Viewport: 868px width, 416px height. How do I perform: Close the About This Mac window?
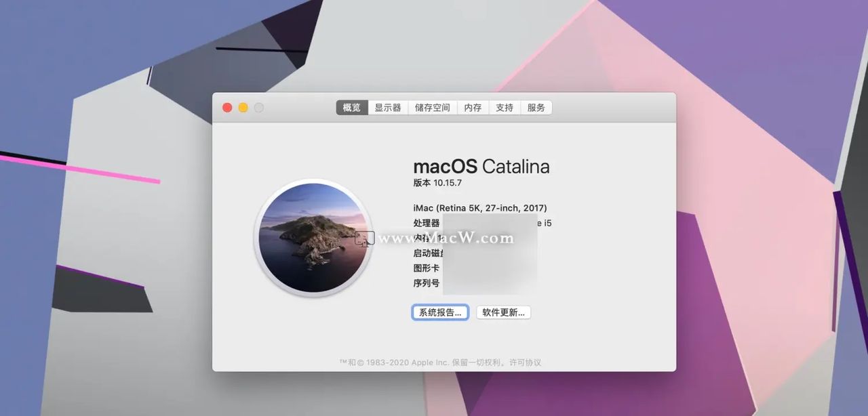point(227,108)
